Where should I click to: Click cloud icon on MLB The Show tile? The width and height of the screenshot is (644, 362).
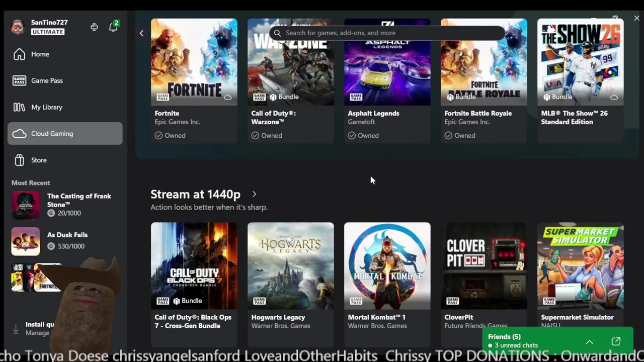coord(614,97)
